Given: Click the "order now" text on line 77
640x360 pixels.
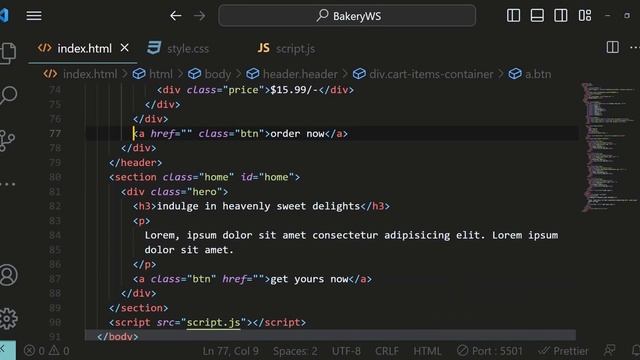Looking at the screenshot, I should pyautogui.click(x=297, y=134).
